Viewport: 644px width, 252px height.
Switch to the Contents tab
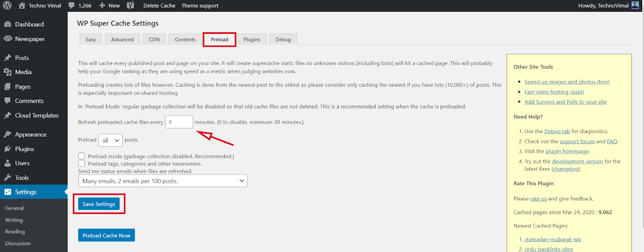point(185,40)
